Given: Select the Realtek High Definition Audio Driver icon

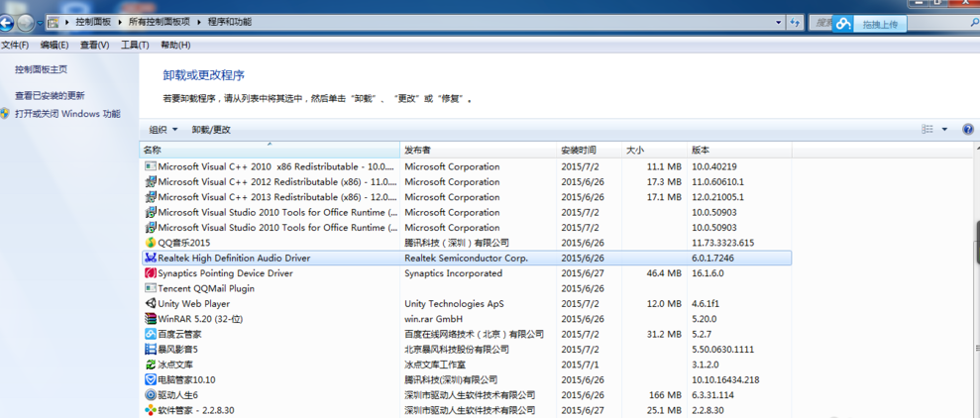Looking at the screenshot, I should [151, 258].
